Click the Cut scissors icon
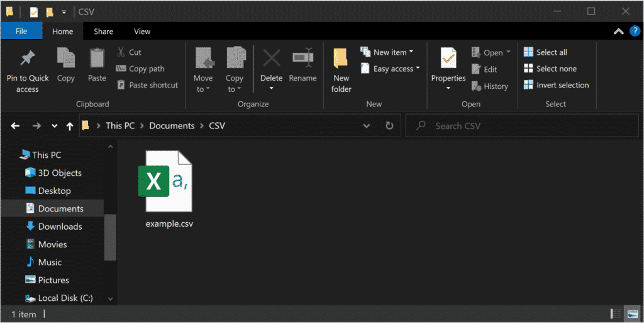Image resolution: width=644 pixels, height=323 pixels. coord(121,52)
